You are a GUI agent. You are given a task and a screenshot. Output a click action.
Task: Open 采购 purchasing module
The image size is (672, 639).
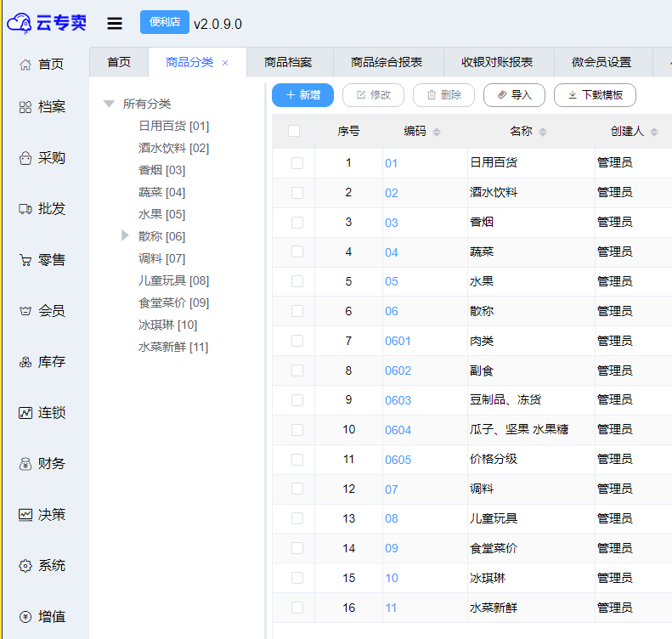pyautogui.click(x=42, y=158)
